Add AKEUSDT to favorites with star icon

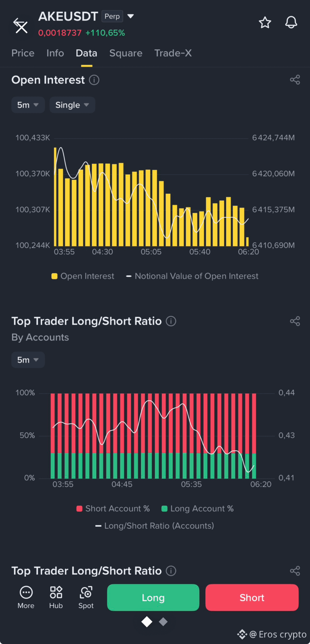click(265, 22)
